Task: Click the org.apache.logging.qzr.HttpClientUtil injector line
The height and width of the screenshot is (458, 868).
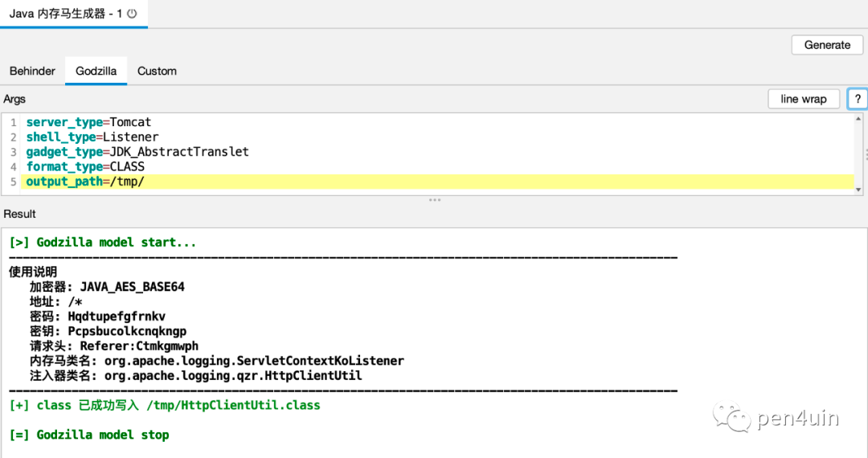Action: [x=196, y=375]
